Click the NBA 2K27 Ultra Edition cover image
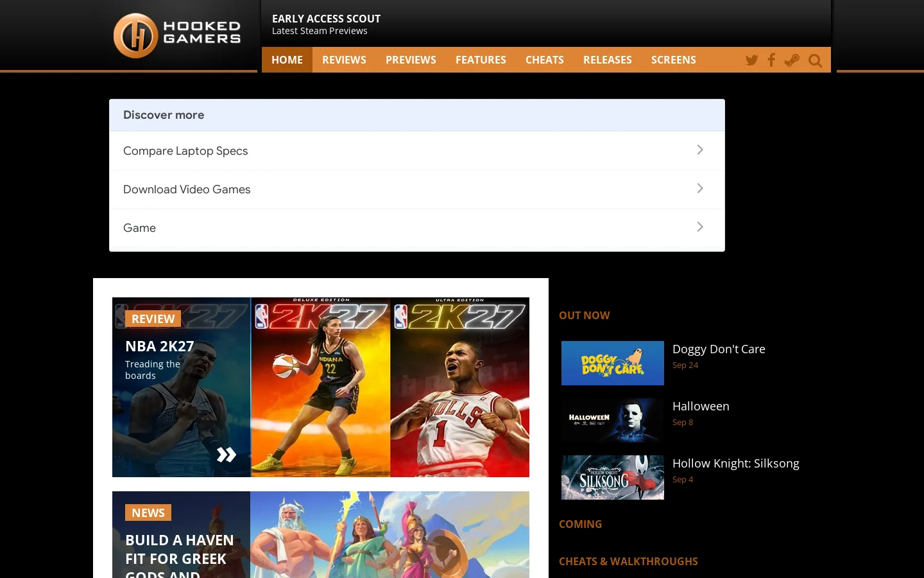Viewport: 924px width, 578px height. click(460, 387)
